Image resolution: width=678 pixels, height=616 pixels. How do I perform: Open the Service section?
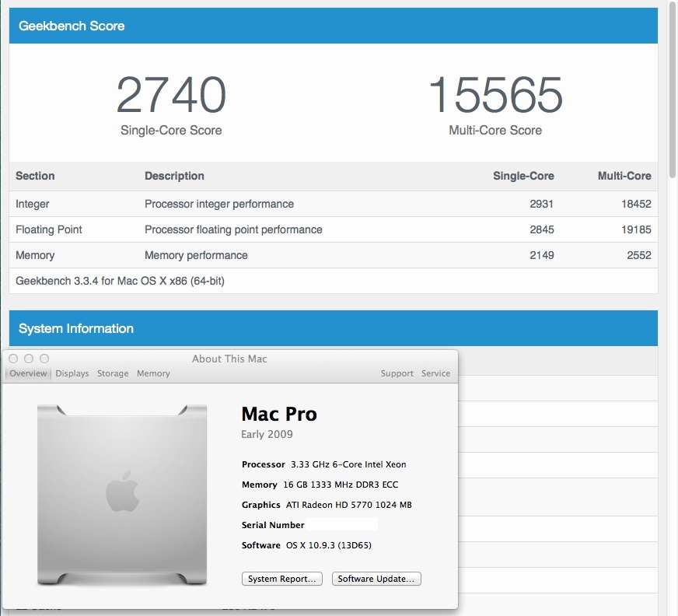coord(436,373)
